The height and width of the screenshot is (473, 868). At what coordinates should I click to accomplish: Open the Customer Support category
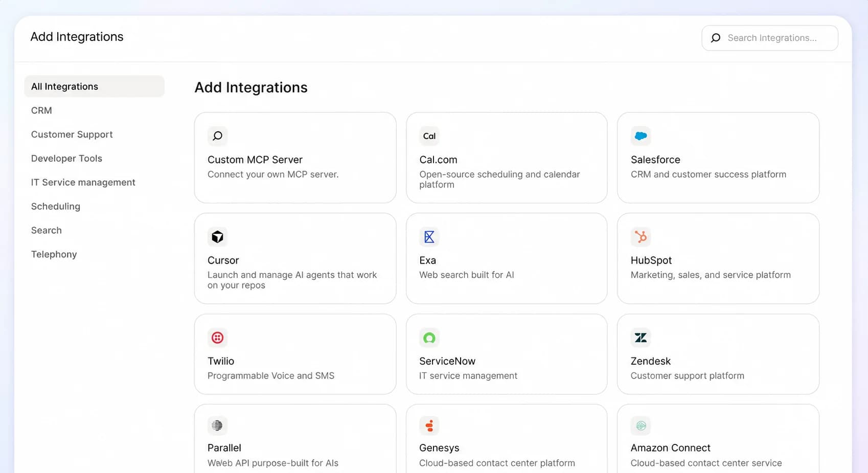[x=72, y=134]
